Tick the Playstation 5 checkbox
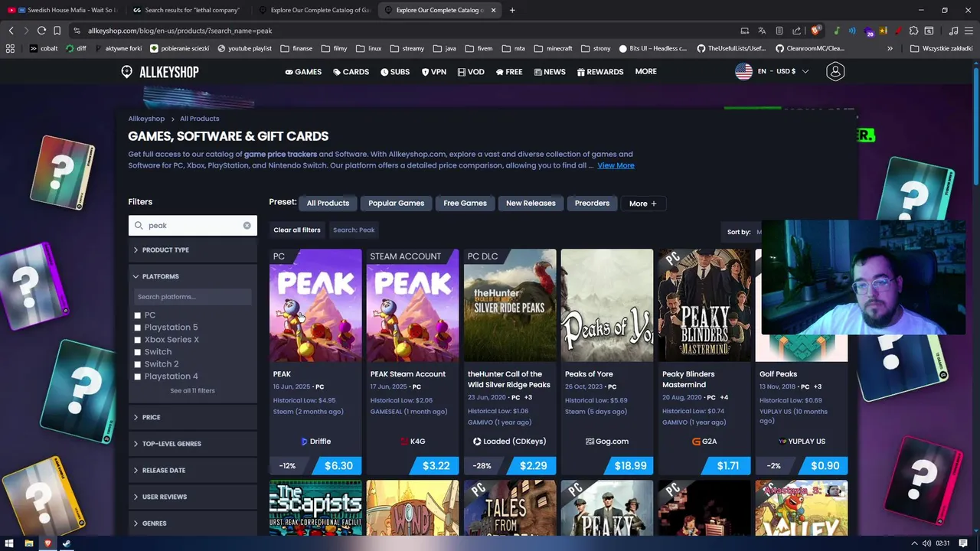The height and width of the screenshot is (551, 980). click(x=138, y=328)
